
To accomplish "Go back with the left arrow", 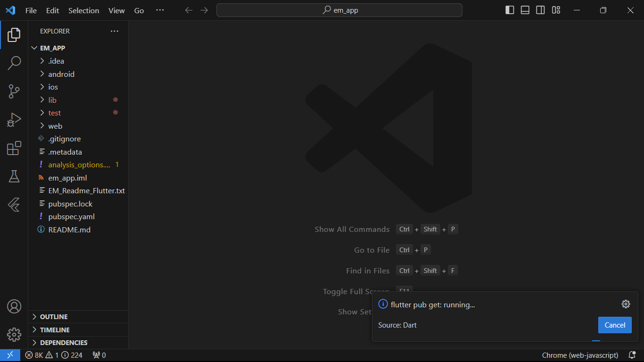I will [189, 10].
